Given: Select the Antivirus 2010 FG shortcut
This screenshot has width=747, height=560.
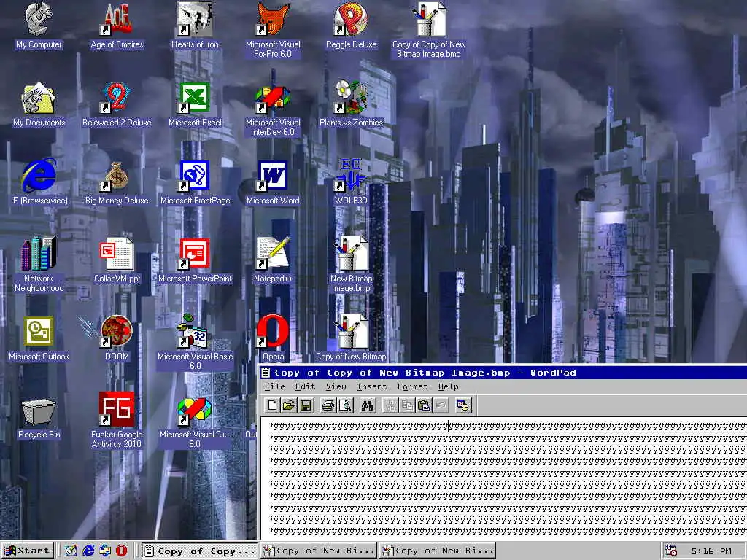Looking at the screenshot, I should [x=117, y=421].
